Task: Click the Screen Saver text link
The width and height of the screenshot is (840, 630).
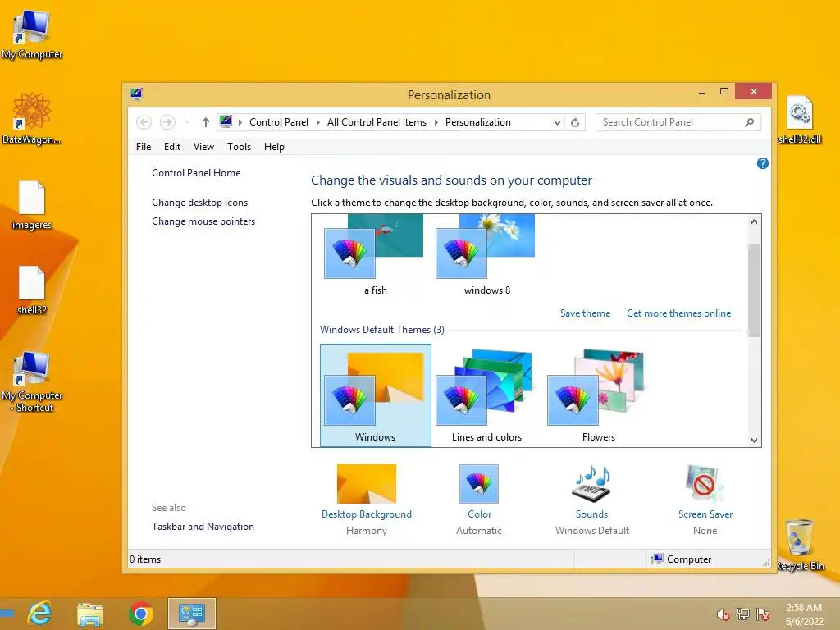Action: (705, 514)
